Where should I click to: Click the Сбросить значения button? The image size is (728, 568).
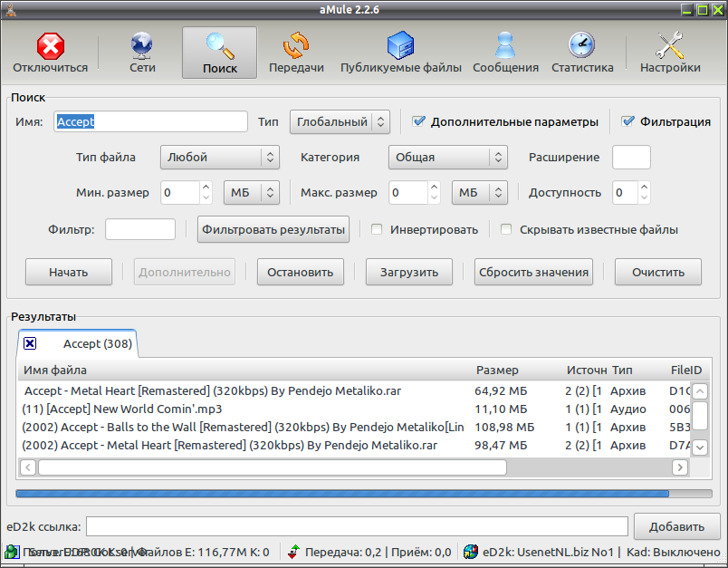click(x=533, y=272)
